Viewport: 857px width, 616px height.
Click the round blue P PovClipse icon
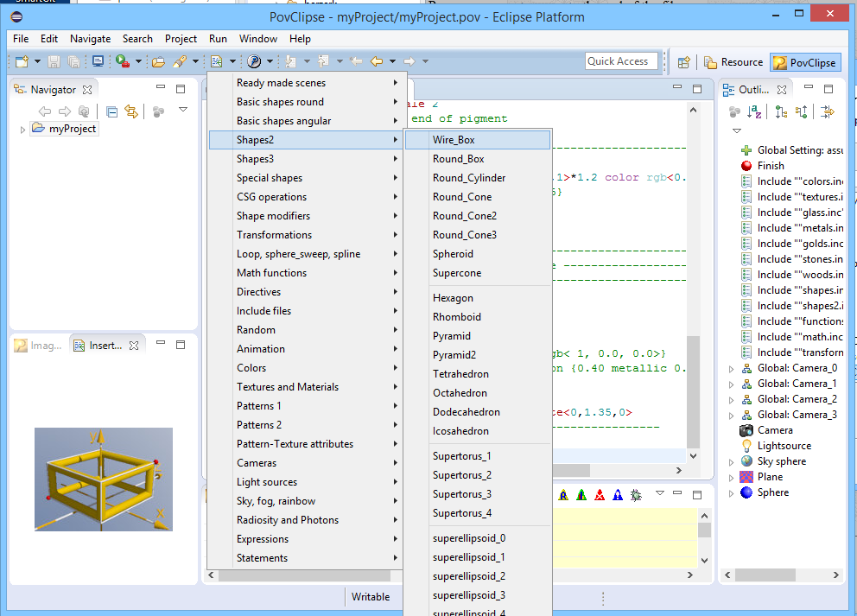(254, 61)
